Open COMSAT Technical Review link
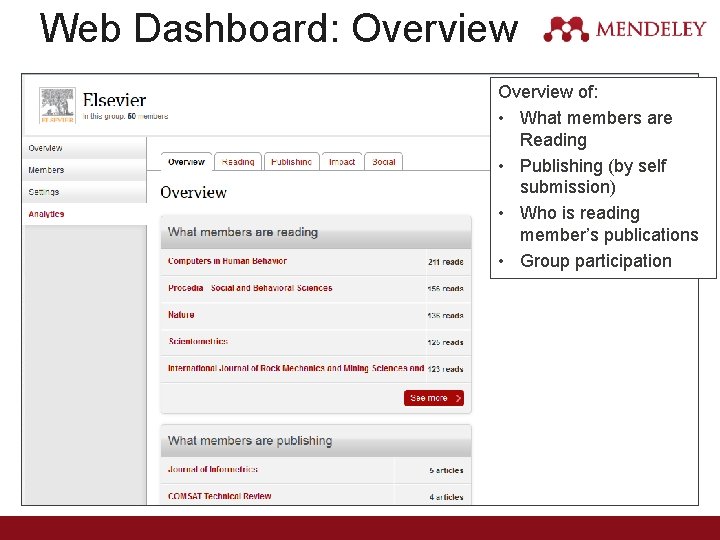Viewport: 720px width, 540px height. click(219, 496)
